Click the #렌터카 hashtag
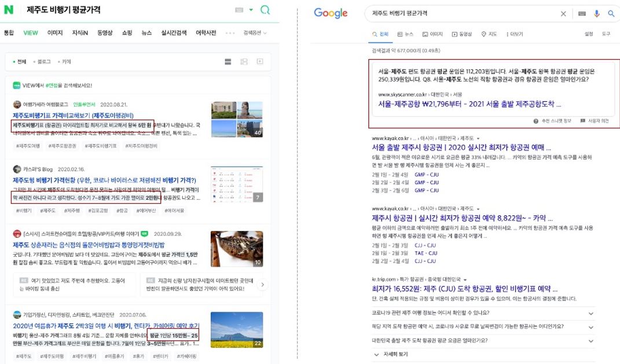 160,356
